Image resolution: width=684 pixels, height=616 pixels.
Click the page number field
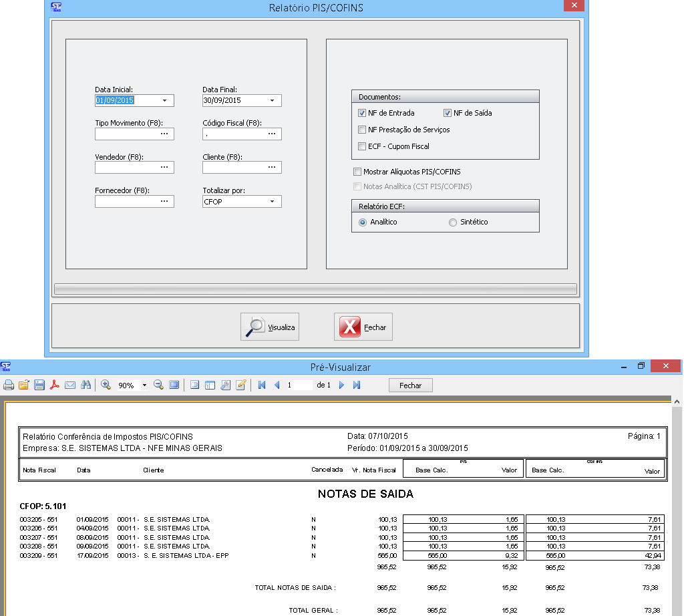(x=299, y=385)
